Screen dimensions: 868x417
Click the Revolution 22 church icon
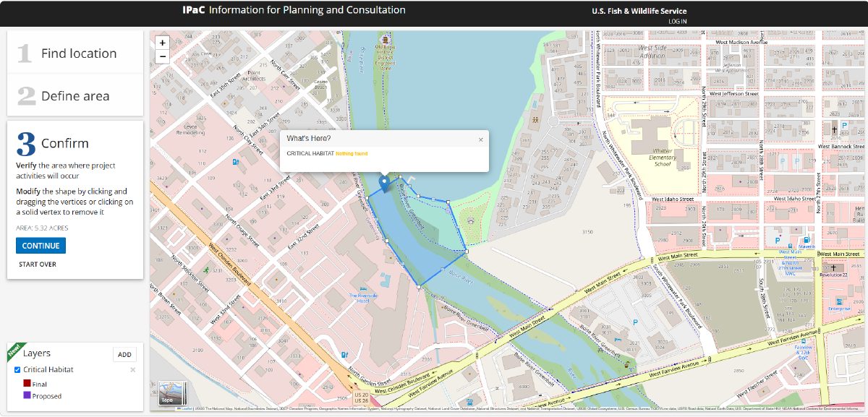pyautogui.click(x=833, y=267)
